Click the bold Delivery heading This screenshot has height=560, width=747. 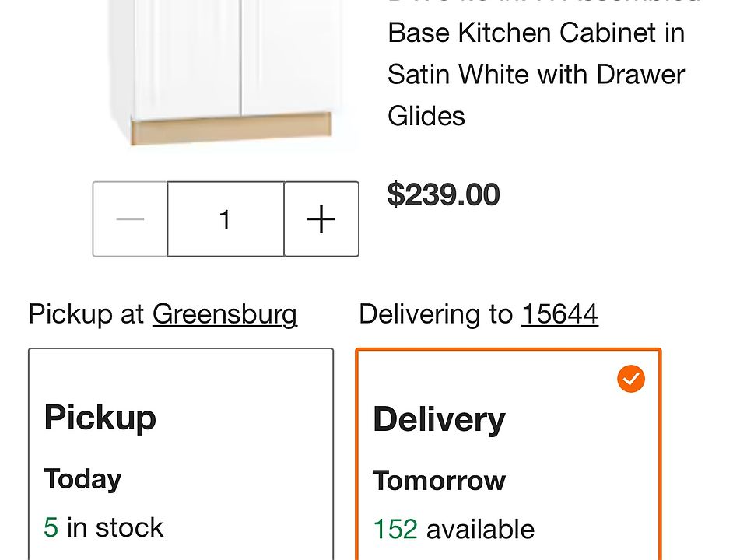(x=439, y=420)
